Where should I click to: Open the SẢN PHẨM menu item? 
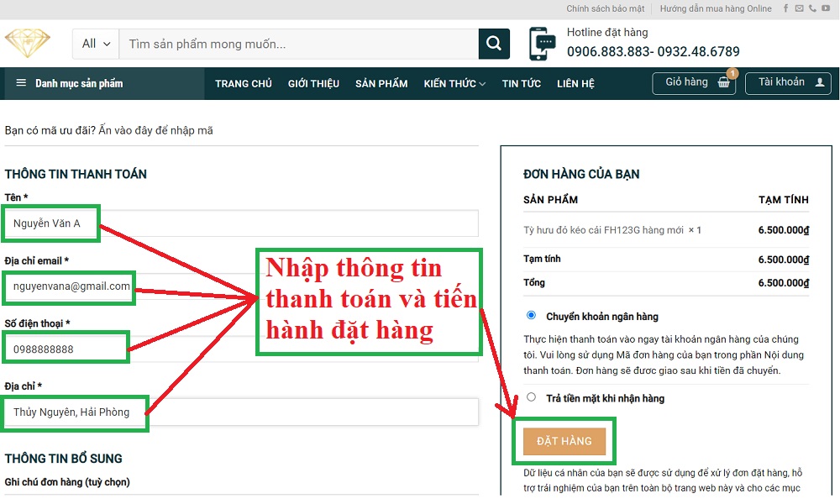click(381, 84)
